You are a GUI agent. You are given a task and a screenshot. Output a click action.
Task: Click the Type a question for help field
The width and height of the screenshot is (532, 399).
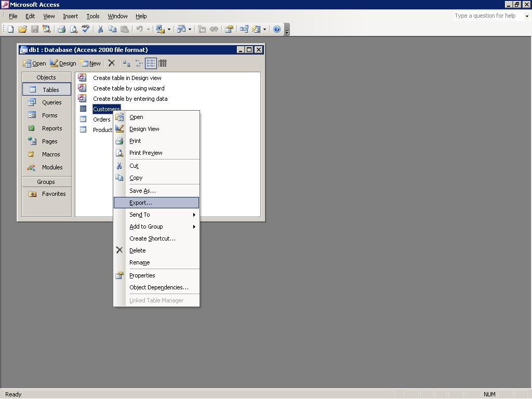coord(488,16)
